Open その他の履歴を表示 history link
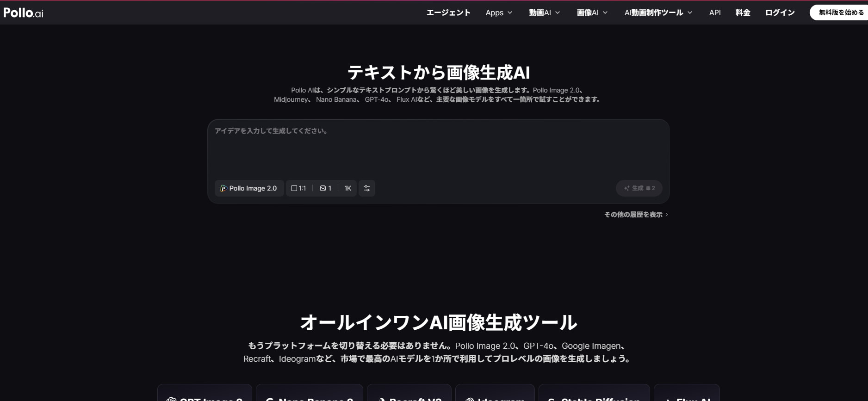This screenshot has width=868, height=401. point(636,215)
